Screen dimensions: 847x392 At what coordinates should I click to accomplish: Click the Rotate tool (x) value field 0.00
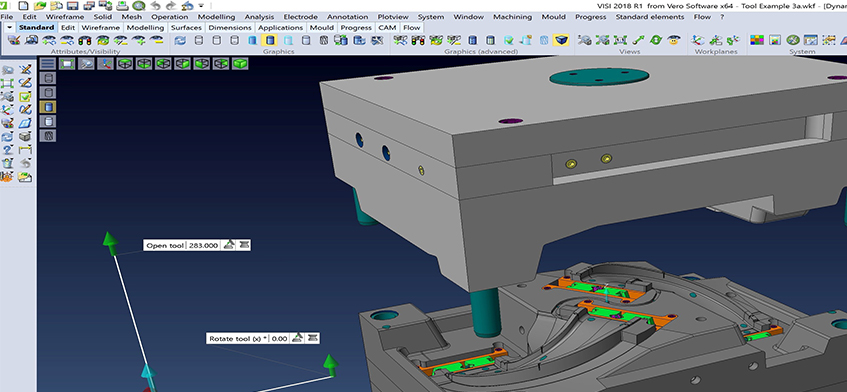pos(279,339)
